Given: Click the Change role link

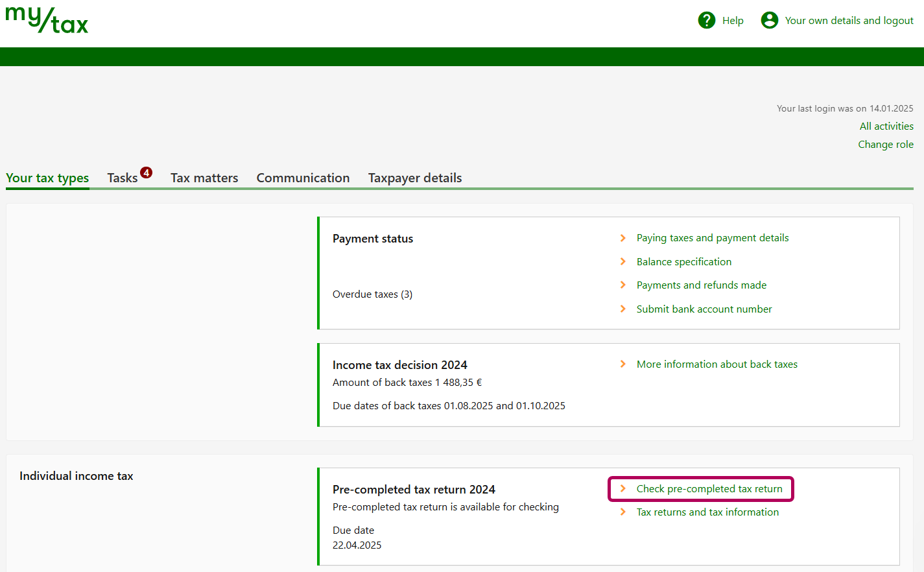Looking at the screenshot, I should pyautogui.click(x=885, y=145).
